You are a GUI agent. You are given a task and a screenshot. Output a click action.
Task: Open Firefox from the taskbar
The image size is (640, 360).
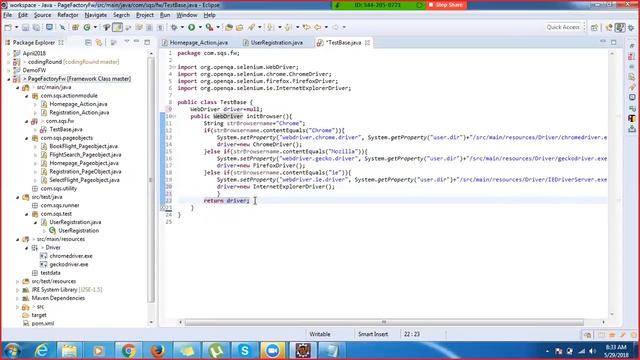coord(158,351)
